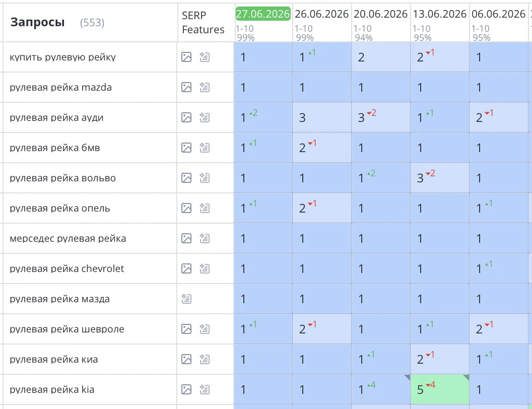
Task: Click image icon for рулевая рейка kia
Action: pos(186,389)
